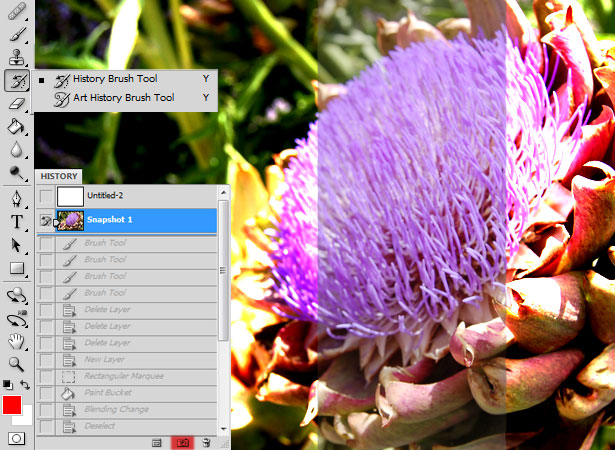Click the History panel scrollbar thumb
This screenshot has height=450, width=615.
pyautogui.click(x=223, y=271)
